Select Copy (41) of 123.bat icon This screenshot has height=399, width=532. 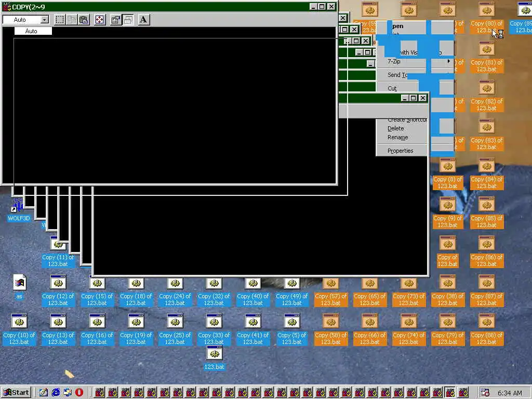pos(253,330)
